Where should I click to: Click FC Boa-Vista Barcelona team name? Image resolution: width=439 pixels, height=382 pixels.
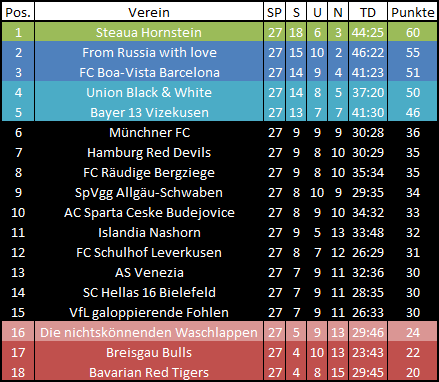tap(149, 72)
